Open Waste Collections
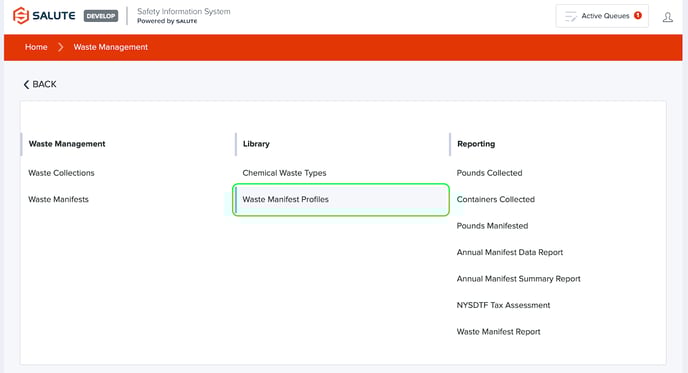Viewport: 688px width, 373px height. pos(61,173)
